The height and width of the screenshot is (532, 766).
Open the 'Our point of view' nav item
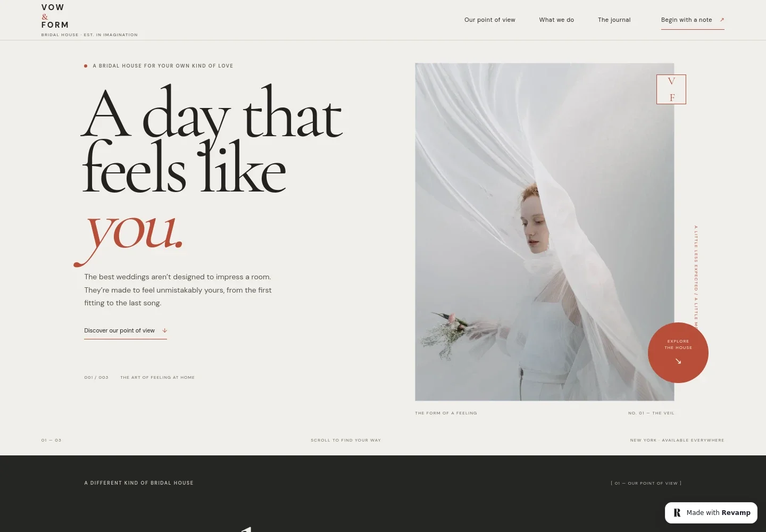click(490, 20)
